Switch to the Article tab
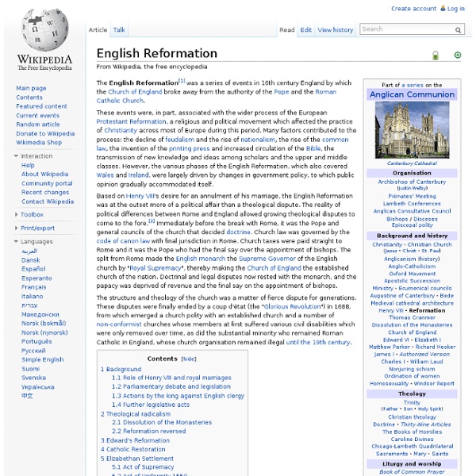The image size is (476, 476). [98, 30]
